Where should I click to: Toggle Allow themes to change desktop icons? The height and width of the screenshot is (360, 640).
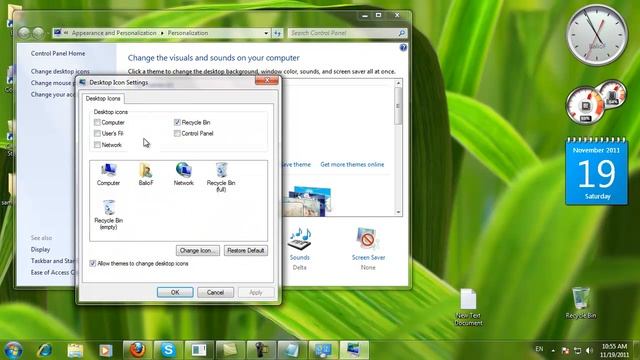click(x=93, y=264)
